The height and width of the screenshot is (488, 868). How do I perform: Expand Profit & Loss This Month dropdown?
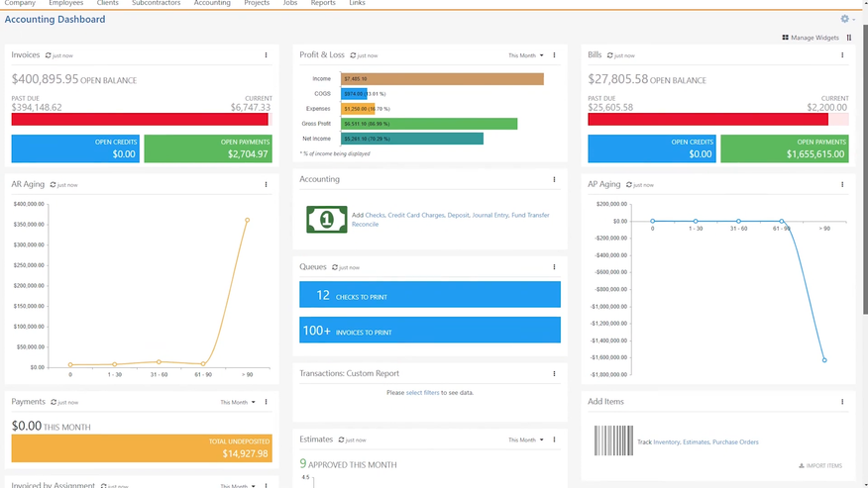(526, 55)
